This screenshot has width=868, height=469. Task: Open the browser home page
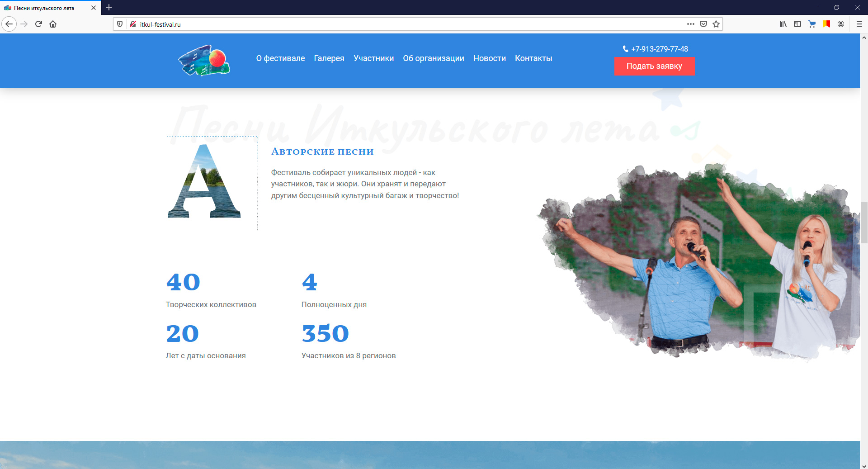[53, 24]
